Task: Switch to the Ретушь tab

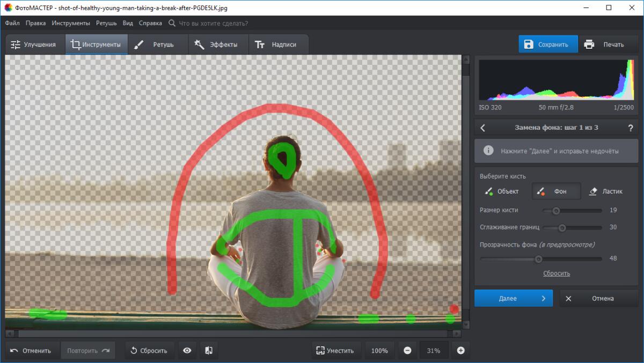Action: (x=157, y=45)
